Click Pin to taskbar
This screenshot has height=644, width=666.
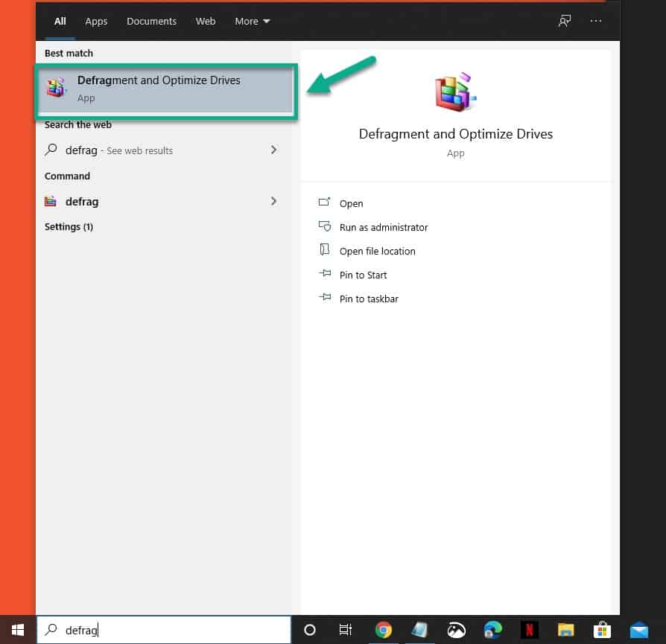[369, 299]
